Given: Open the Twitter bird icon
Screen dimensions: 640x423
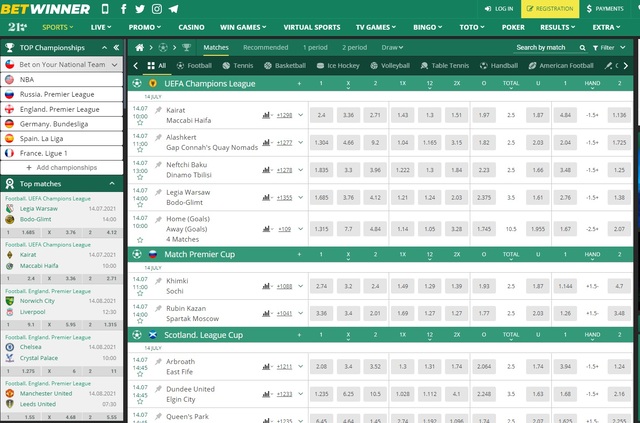Looking at the screenshot, I should [140, 9].
